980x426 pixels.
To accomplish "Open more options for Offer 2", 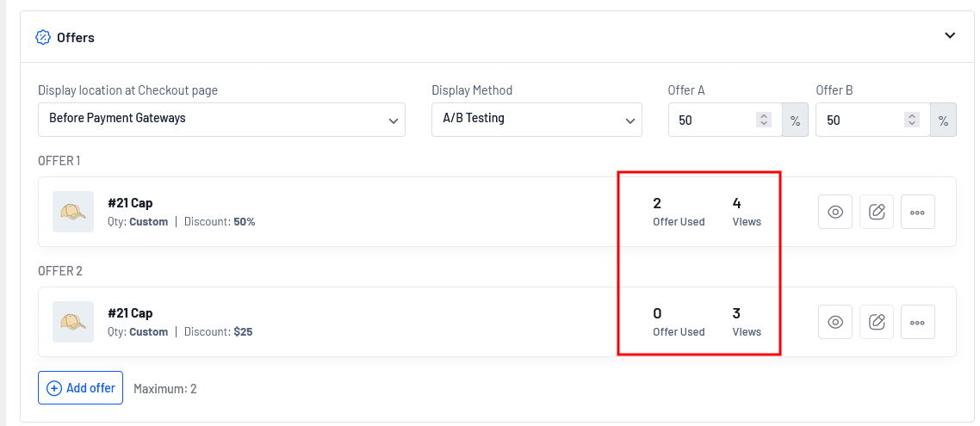I will pos(917,322).
